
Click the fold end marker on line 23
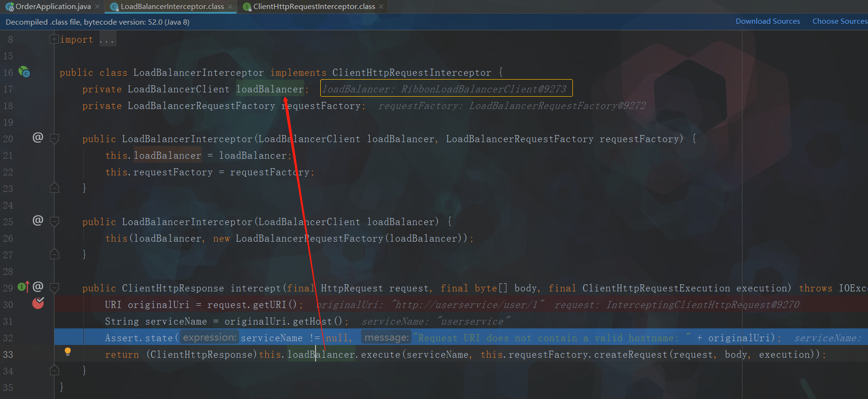tap(54, 188)
